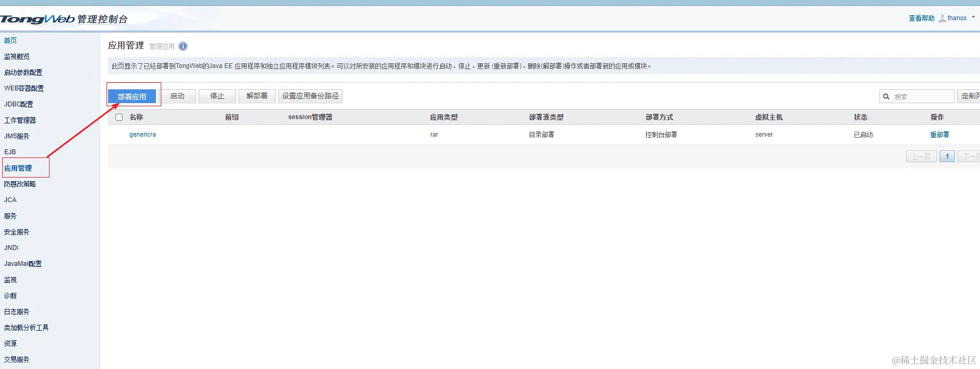Click 重部署 for the genericra row
This screenshot has width=980, height=369.
(940, 135)
